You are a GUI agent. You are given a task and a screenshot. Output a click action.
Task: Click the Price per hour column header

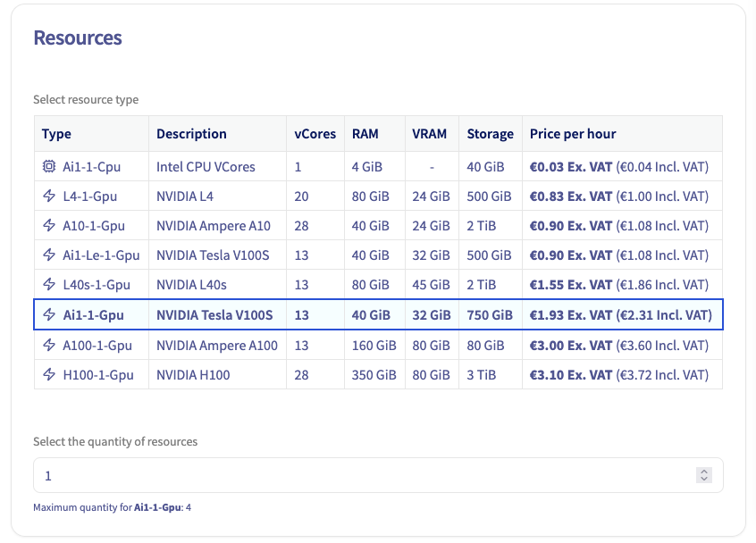[573, 134]
